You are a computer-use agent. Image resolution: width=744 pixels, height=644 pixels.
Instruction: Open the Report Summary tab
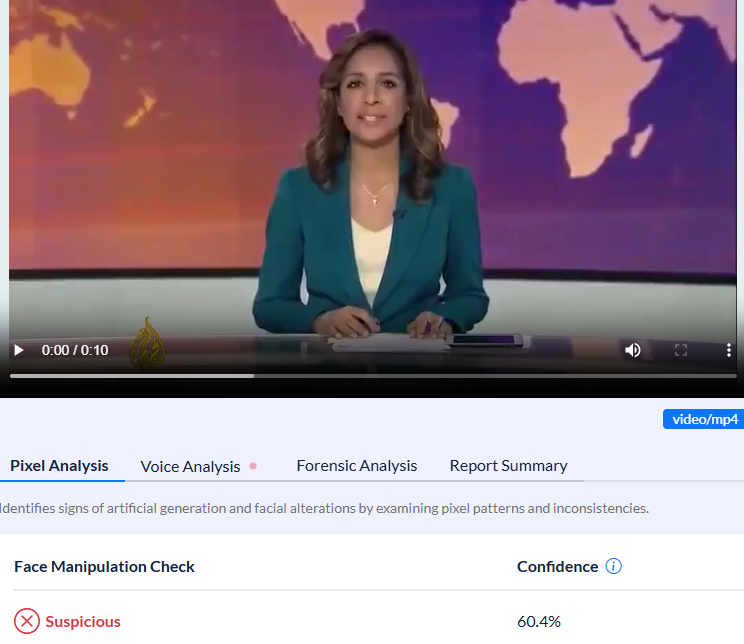508,465
